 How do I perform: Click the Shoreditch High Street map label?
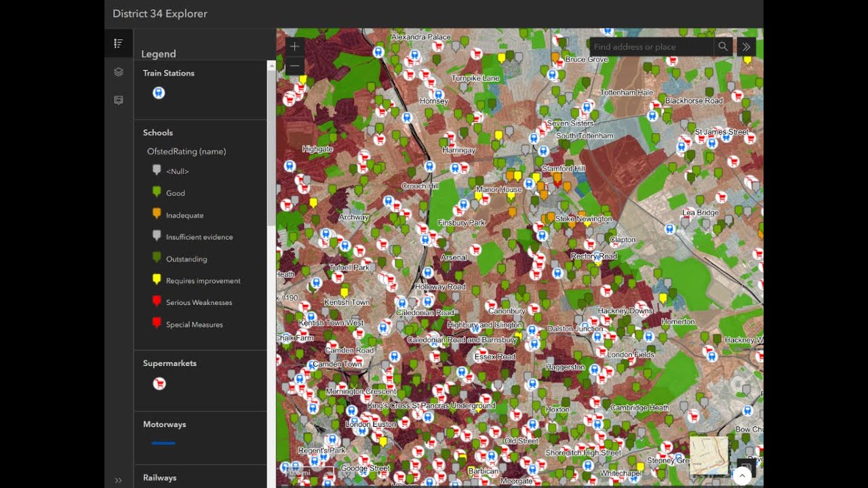tap(583, 453)
